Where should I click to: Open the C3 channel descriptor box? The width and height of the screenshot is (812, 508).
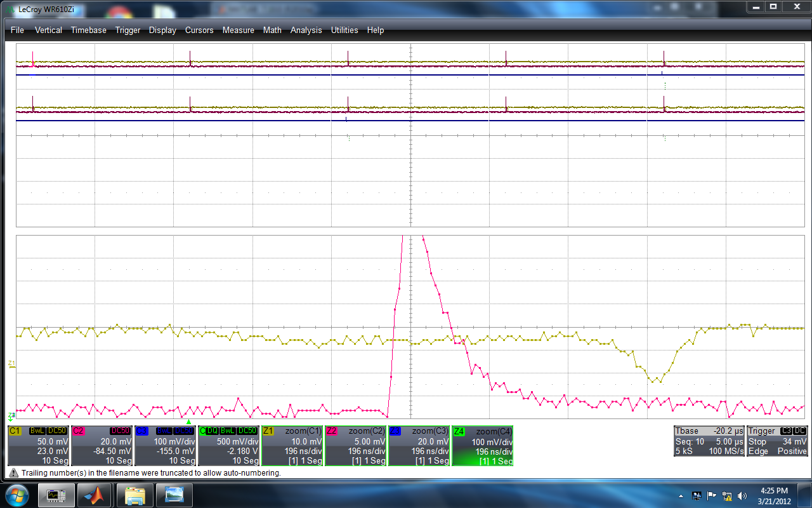tap(165, 446)
